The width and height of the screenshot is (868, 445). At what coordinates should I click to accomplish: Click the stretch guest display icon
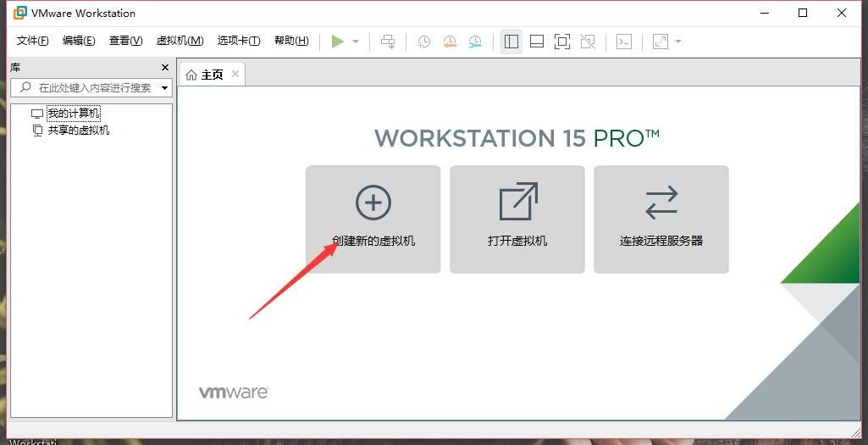point(661,42)
